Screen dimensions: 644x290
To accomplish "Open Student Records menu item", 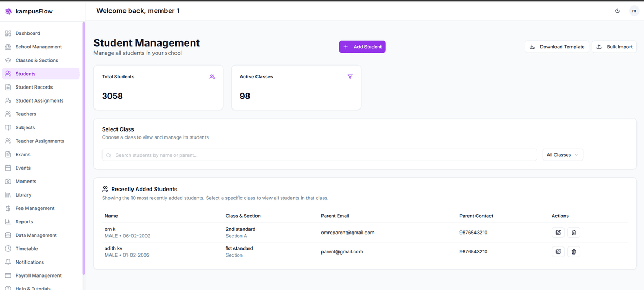I will click(x=41, y=87).
